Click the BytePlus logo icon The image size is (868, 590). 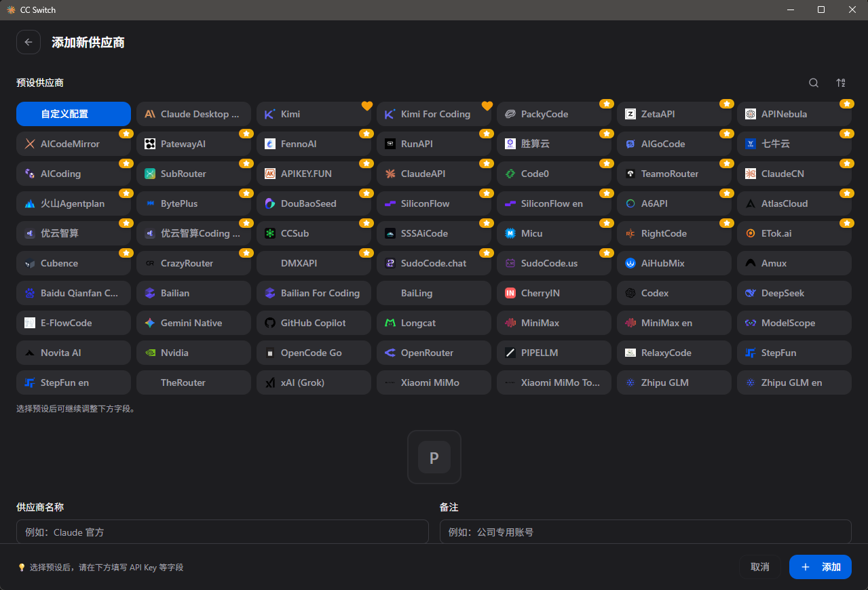tap(150, 203)
